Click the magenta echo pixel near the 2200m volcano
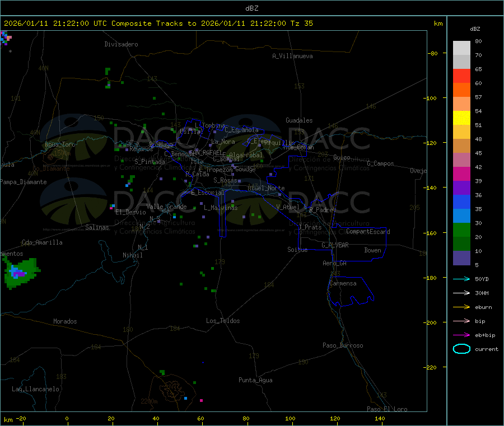 (x=201, y=401)
